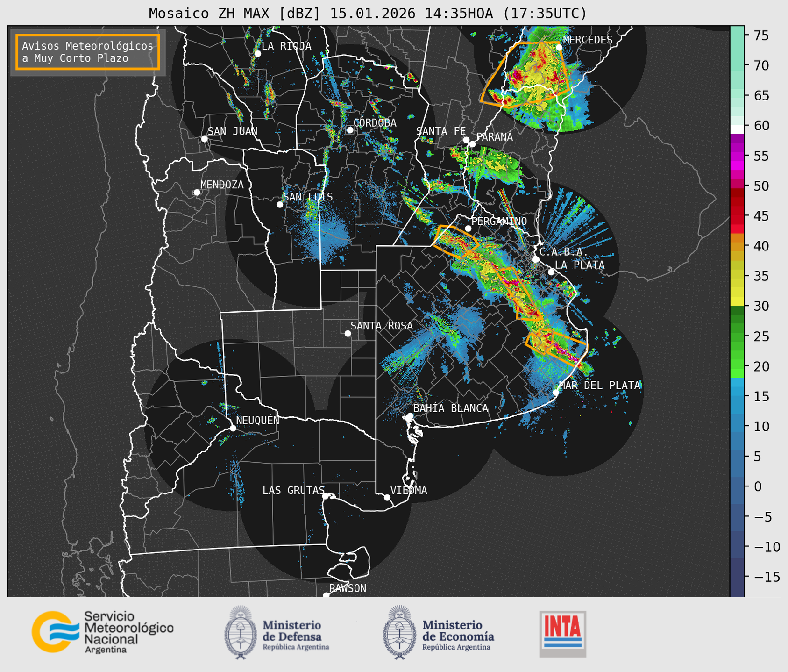Image resolution: width=788 pixels, height=672 pixels.
Task: Click the 'Avisos Meteorológicos a Muy Corto Plazo' legend box
Action: coord(88,52)
